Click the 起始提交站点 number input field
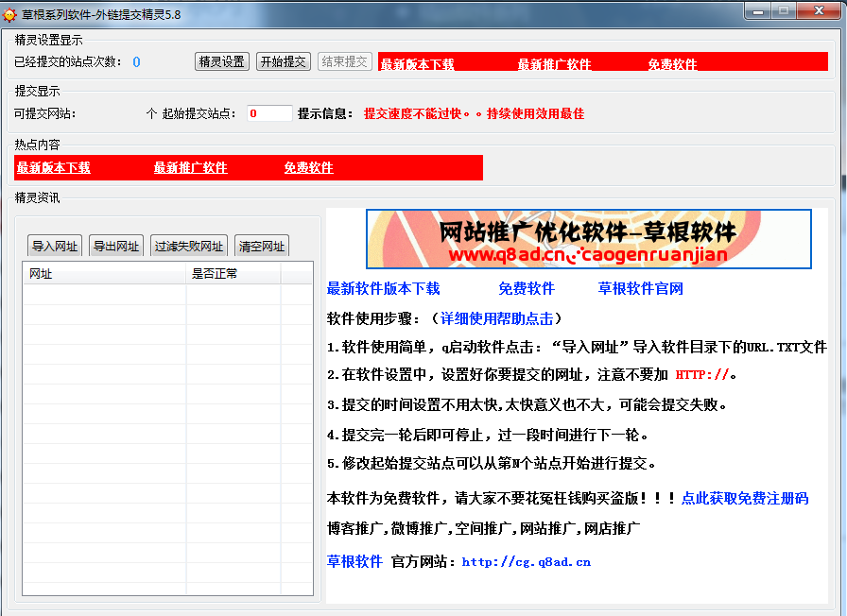The width and height of the screenshot is (847, 616). [x=269, y=113]
